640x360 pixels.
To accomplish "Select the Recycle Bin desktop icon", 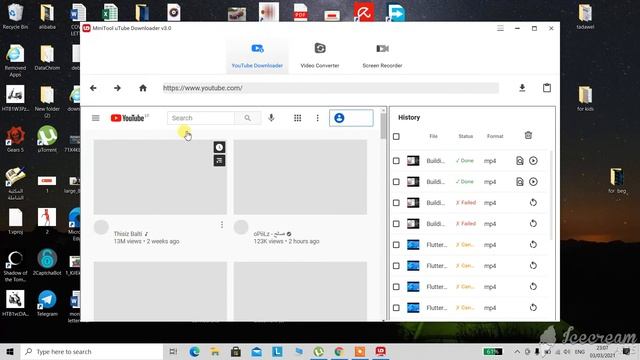I will [15, 16].
